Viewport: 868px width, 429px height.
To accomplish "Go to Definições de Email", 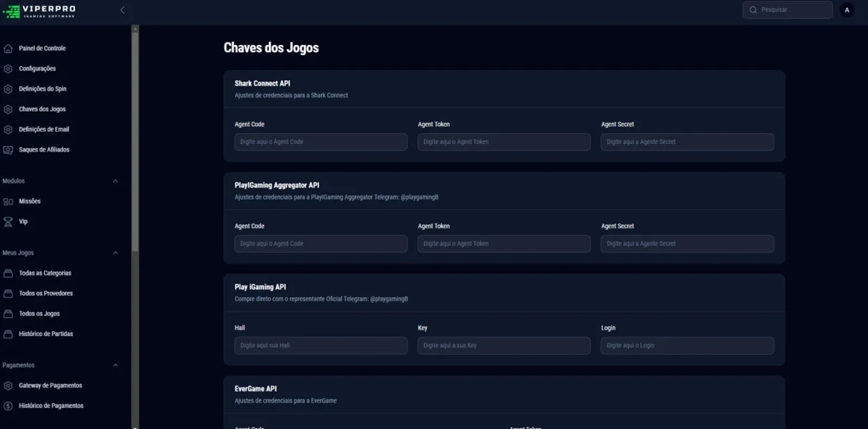I will (x=44, y=129).
